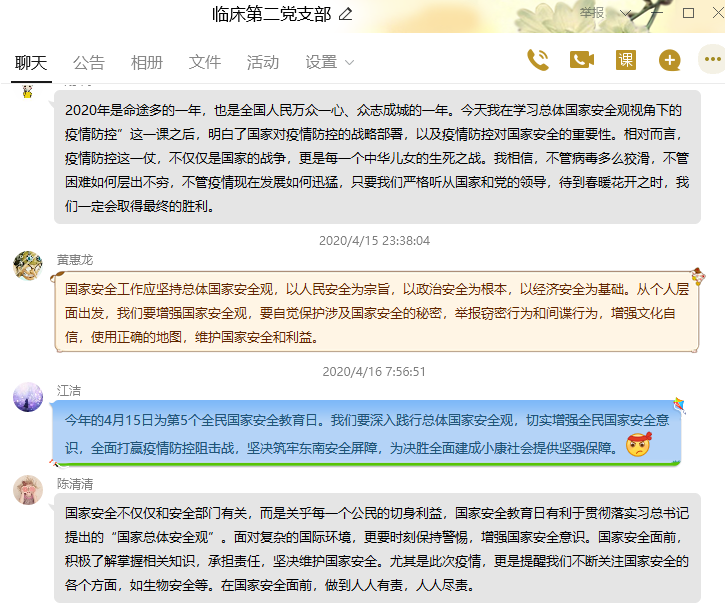Click the sender name 黄惠龙

[x=76, y=258]
